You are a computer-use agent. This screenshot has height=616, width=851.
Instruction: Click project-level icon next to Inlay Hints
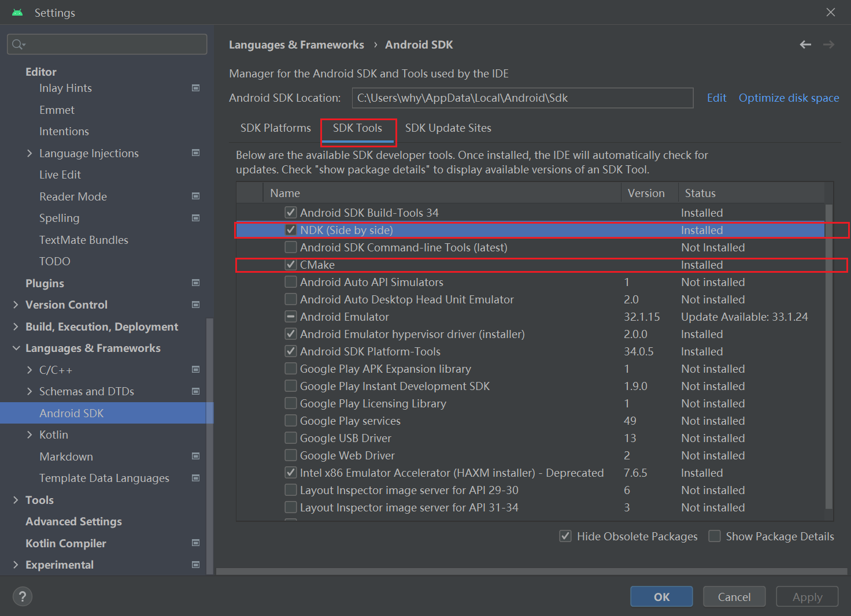coord(195,88)
